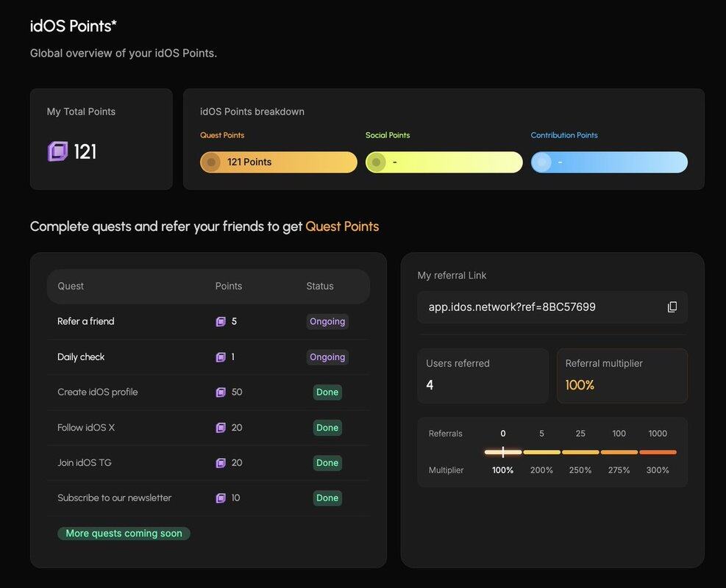Click the Points column header
This screenshot has height=588, width=726.
pyautogui.click(x=229, y=286)
